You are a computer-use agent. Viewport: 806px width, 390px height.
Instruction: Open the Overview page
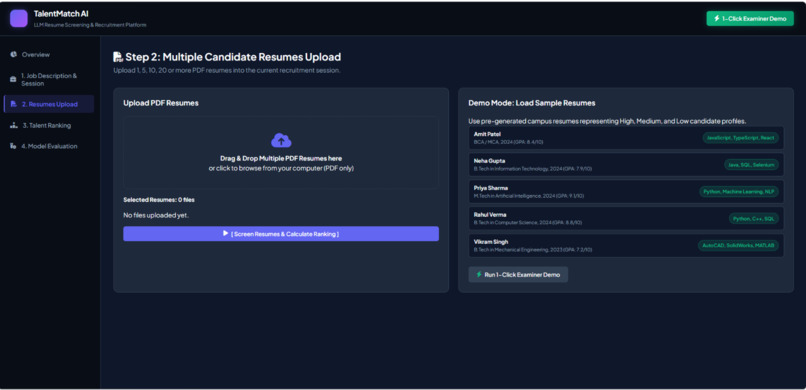click(49, 54)
